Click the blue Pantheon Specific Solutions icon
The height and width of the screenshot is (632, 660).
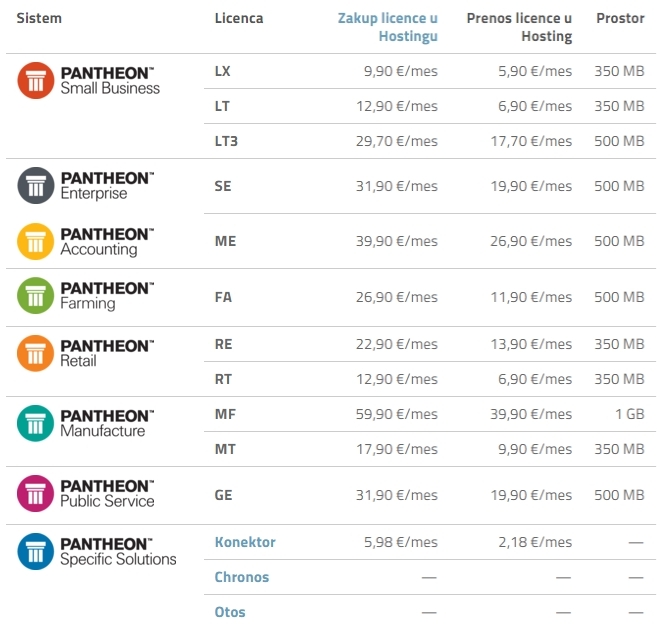(36, 552)
